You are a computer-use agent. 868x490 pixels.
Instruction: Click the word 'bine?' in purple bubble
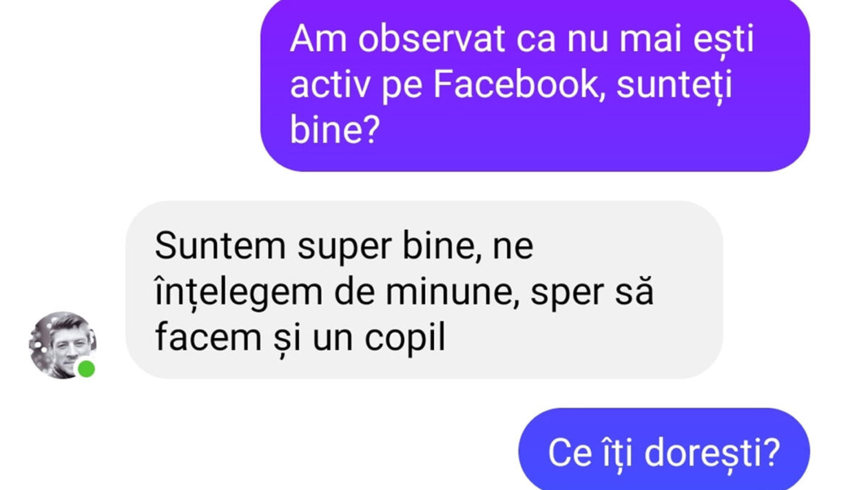coord(335,131)
